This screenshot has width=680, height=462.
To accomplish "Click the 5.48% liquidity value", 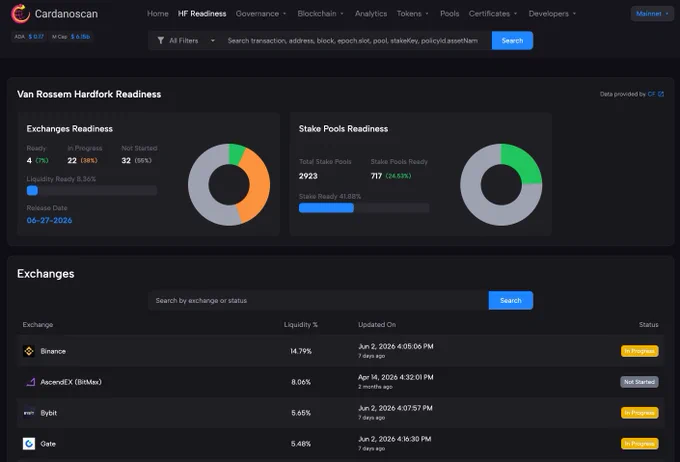I will coord(301,444).
